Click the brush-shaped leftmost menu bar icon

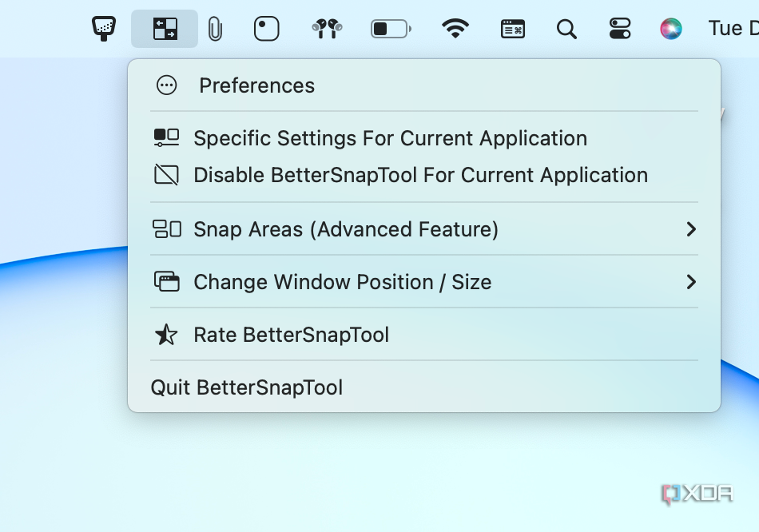104,29
